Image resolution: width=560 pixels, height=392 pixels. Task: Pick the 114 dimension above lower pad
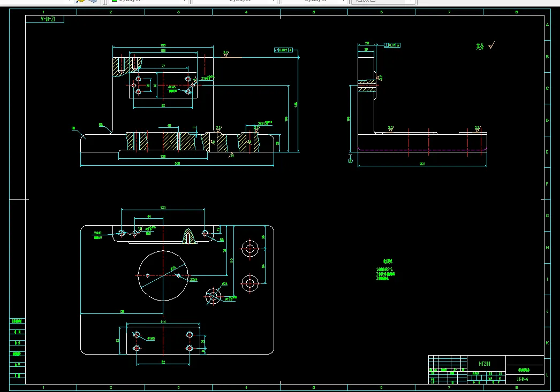[x=163, y=322]
